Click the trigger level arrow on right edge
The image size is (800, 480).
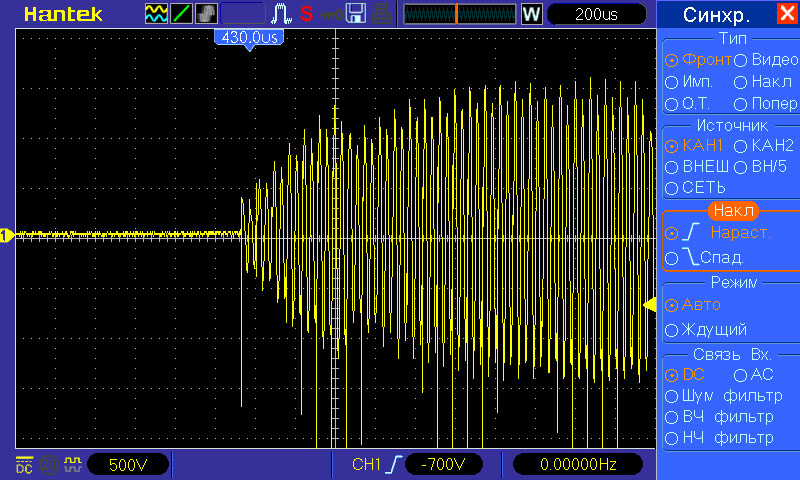[x=649, y=305]
